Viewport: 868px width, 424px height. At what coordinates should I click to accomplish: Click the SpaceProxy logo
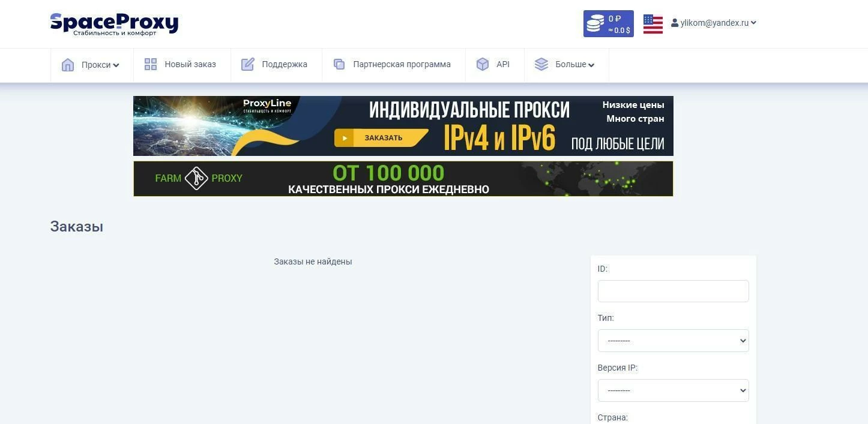coord(114,24)
